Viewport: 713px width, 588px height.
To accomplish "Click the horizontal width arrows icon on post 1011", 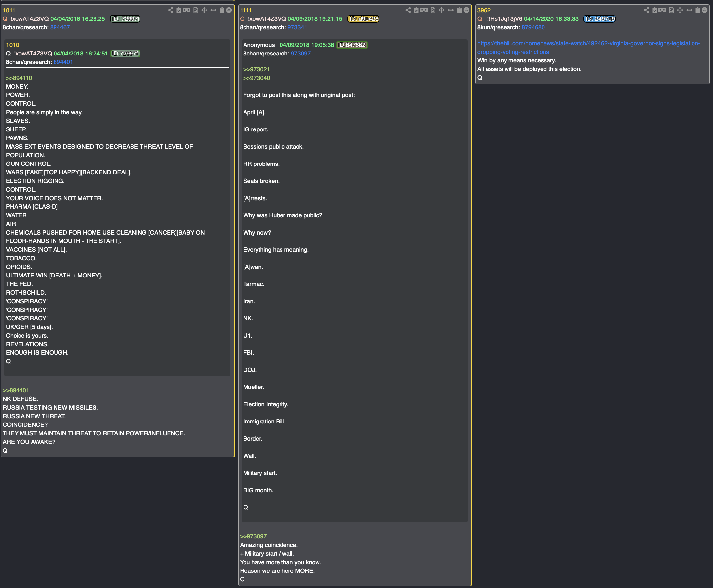I will pyautogui.click(x=213, y=10).
